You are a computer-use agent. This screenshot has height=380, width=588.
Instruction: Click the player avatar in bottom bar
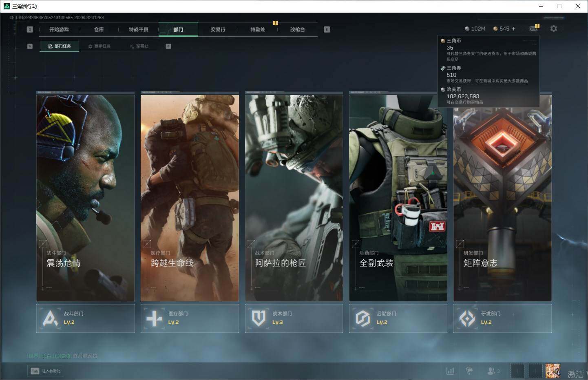pos(553,371)
